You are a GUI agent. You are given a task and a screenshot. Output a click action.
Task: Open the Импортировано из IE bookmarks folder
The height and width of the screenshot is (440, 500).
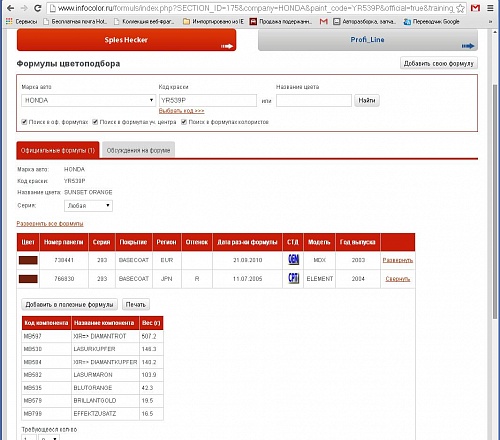(x=213, y=22)
